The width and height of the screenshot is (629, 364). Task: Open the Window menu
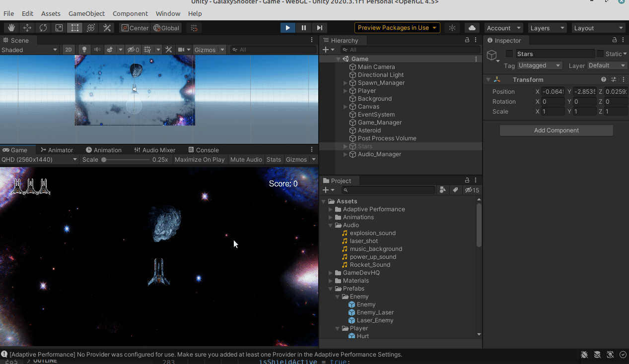[168, 13]
